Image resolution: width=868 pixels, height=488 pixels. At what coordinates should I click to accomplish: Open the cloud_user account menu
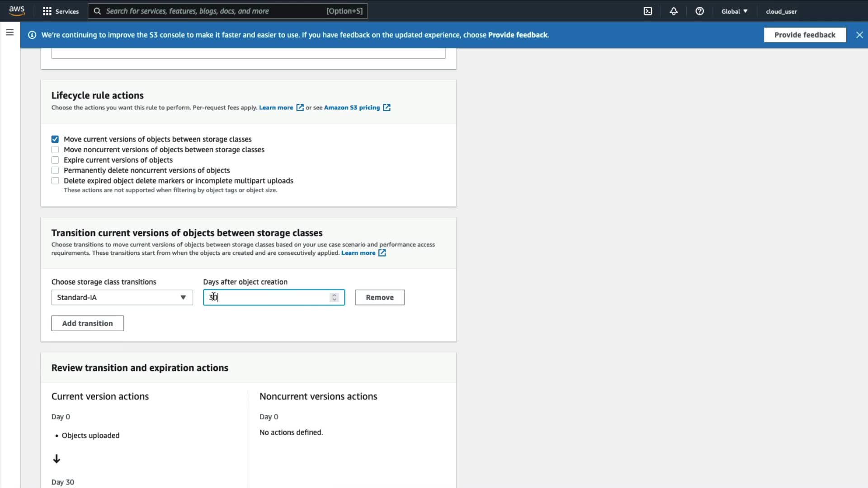click(781, 11)
